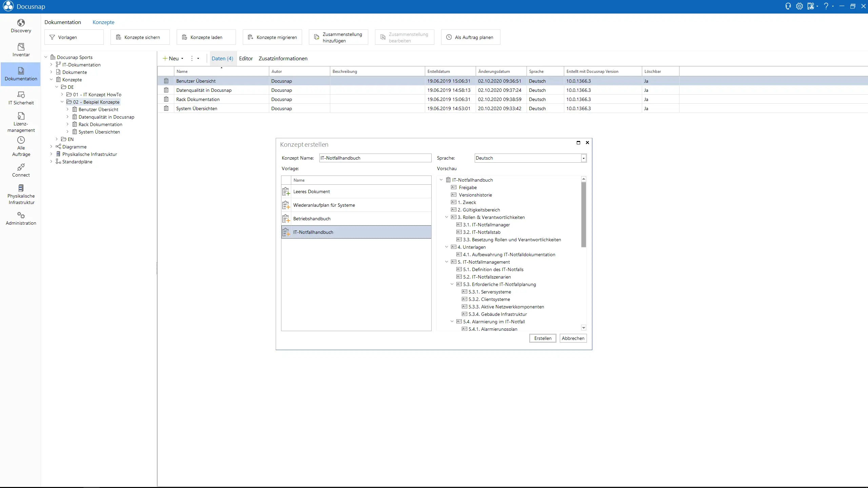868x488 pixels.
Task: Open the Editor tab
Action: pyautogui.click(x=246, y=58)
